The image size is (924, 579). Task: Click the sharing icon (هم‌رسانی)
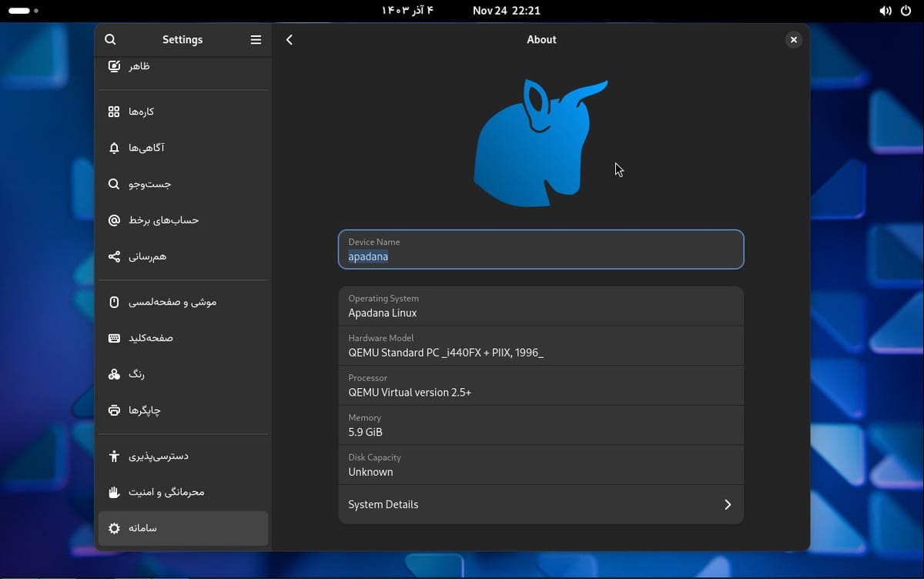point(114,256)
